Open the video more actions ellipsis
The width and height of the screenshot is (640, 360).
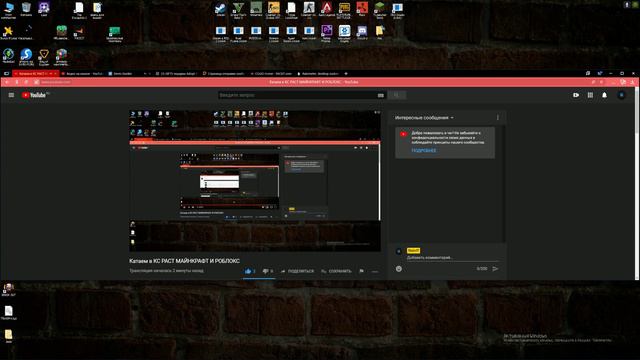(375, 271)
